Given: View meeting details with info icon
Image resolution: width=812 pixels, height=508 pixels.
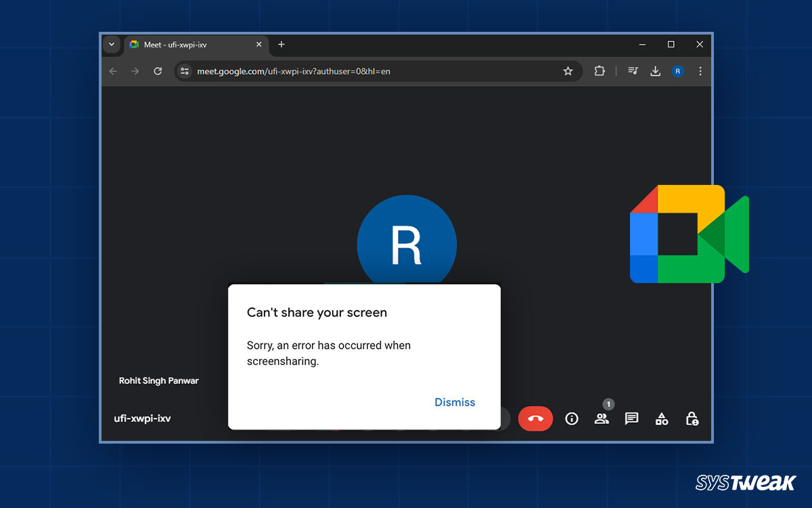Looking at the screenshot, I should (572, 419).
